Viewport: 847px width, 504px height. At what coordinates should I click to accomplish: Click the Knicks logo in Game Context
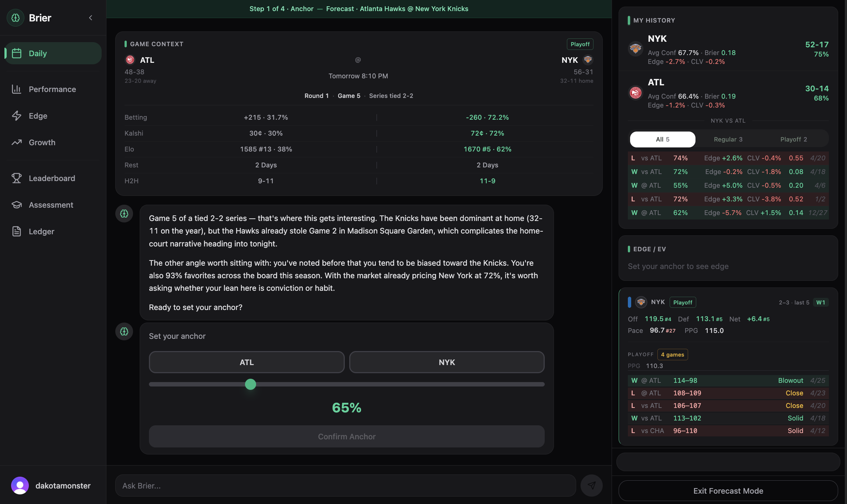(588, 60)
